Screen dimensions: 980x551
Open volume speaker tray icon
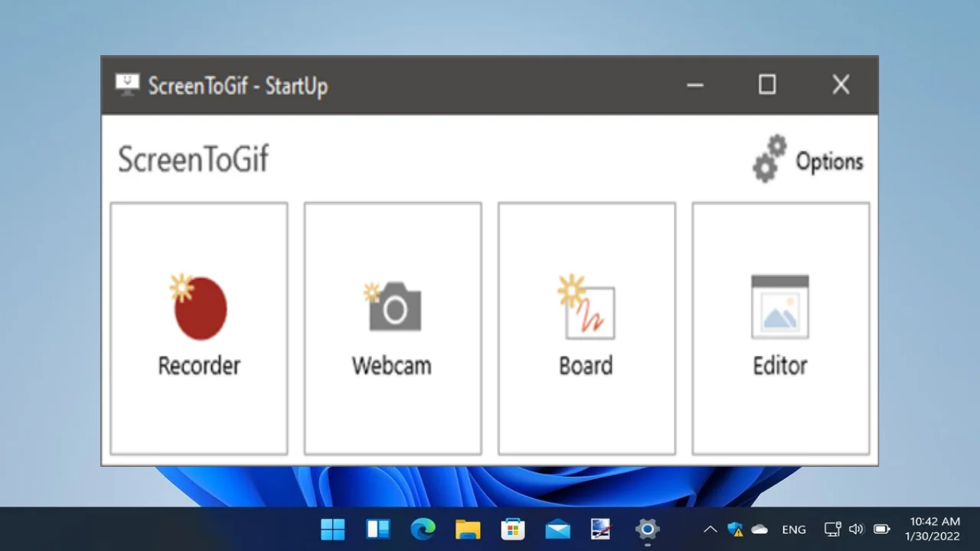point(856,529)
